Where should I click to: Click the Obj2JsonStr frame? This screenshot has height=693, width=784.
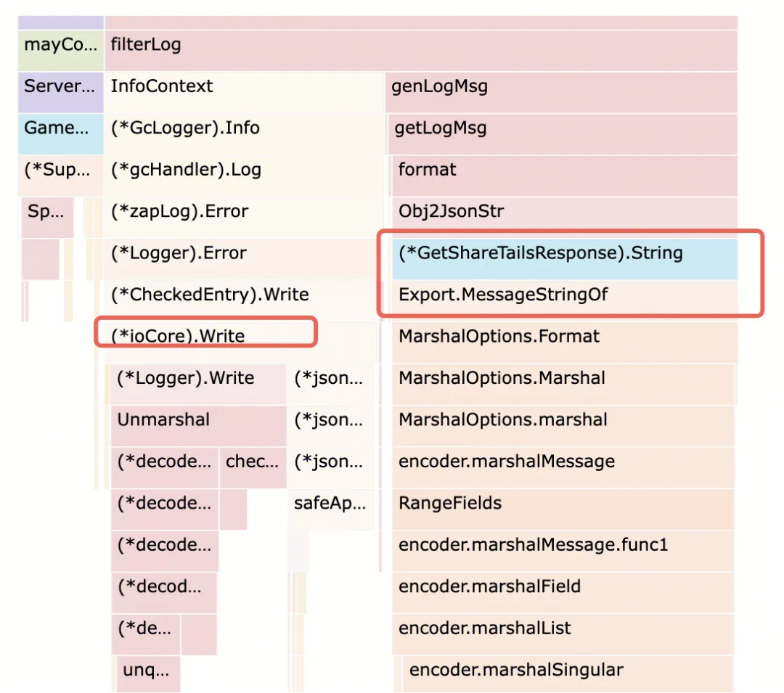pyautogui.click(x=563, y=213)
